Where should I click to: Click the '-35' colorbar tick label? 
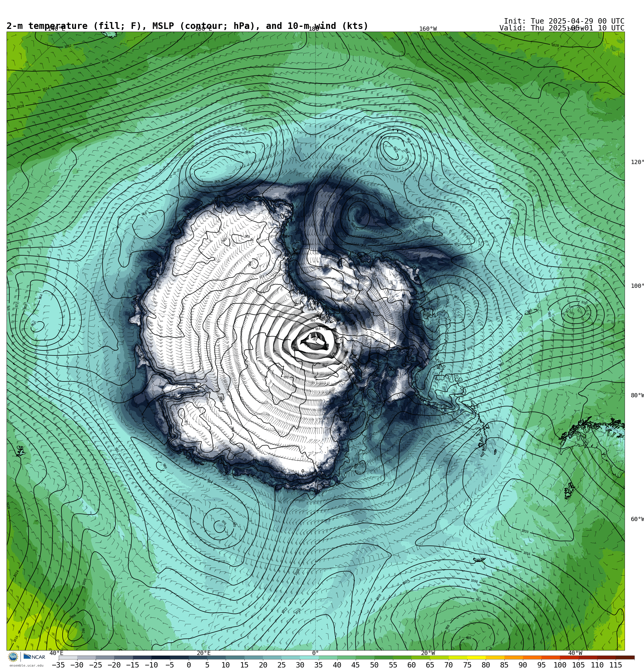58,665
